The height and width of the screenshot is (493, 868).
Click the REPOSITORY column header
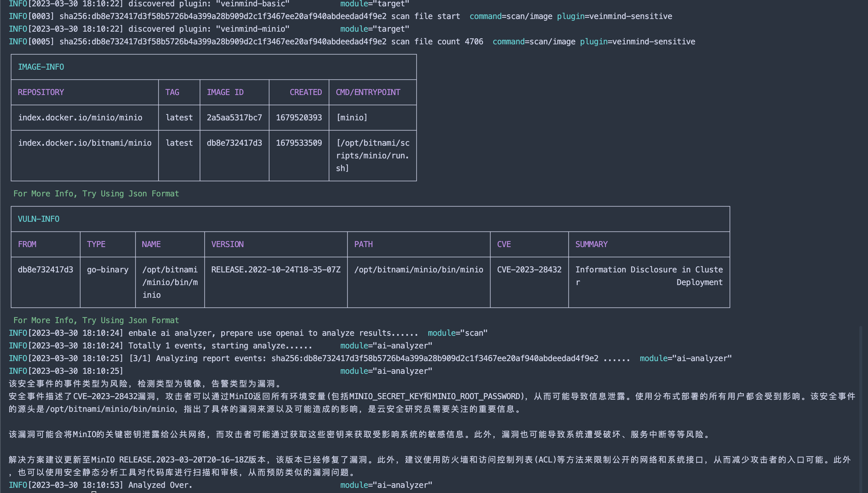tap(41, 92)
